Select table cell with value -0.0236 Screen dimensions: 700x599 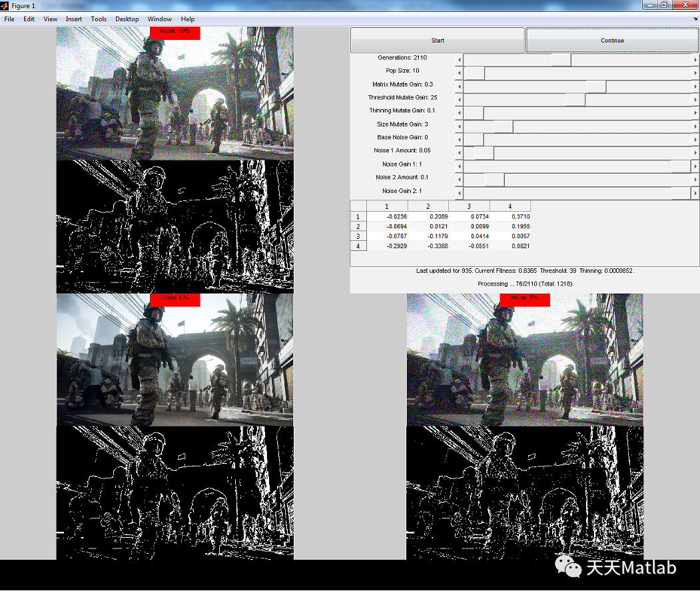click(x=387, y=217)
